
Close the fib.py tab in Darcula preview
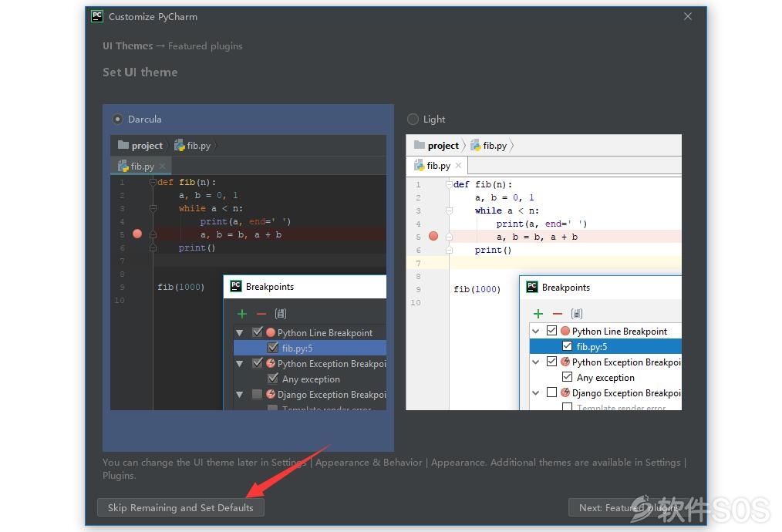point(163,166)
